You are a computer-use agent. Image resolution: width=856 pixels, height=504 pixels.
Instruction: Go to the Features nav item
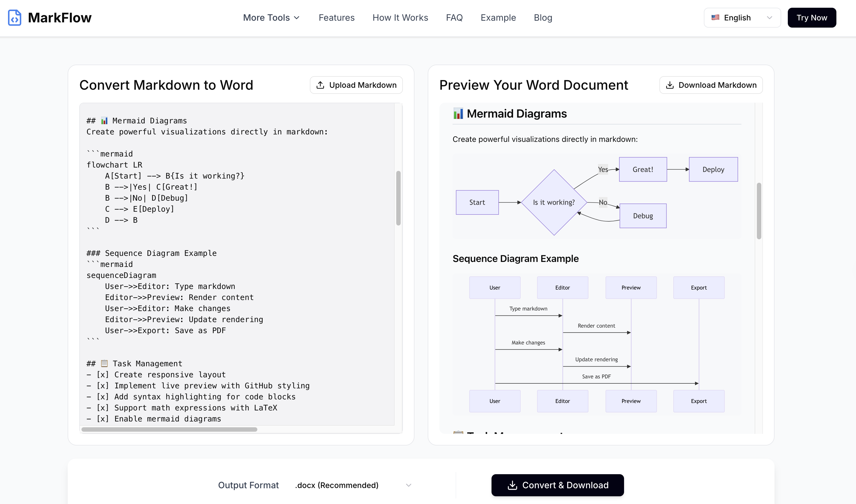tap(336, 18)
